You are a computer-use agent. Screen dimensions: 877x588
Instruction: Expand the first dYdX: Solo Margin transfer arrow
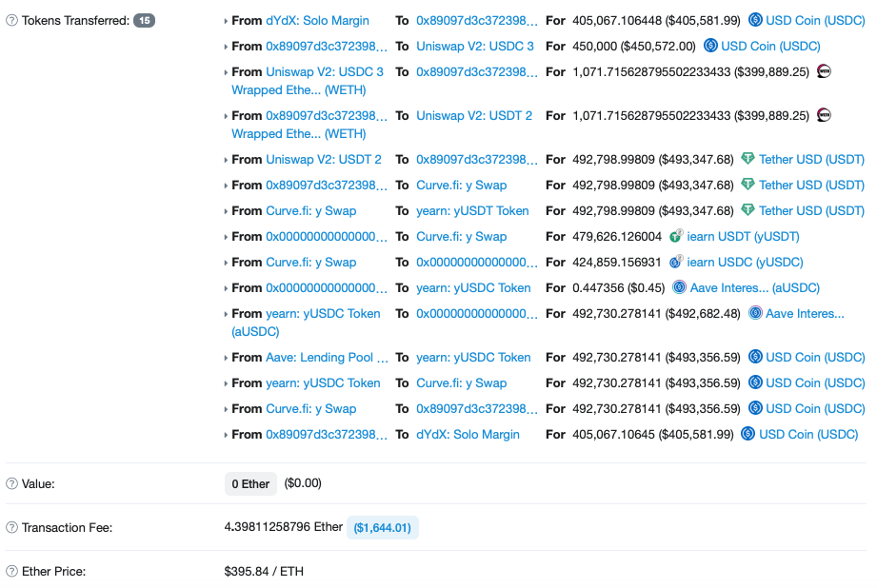[226, 21]
